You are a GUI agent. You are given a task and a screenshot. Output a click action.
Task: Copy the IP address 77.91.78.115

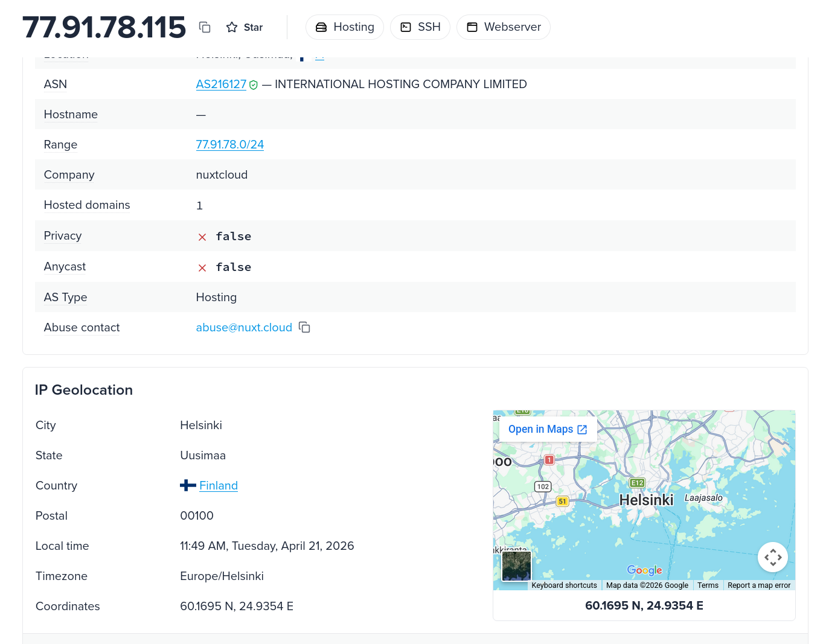click(205, 27)
